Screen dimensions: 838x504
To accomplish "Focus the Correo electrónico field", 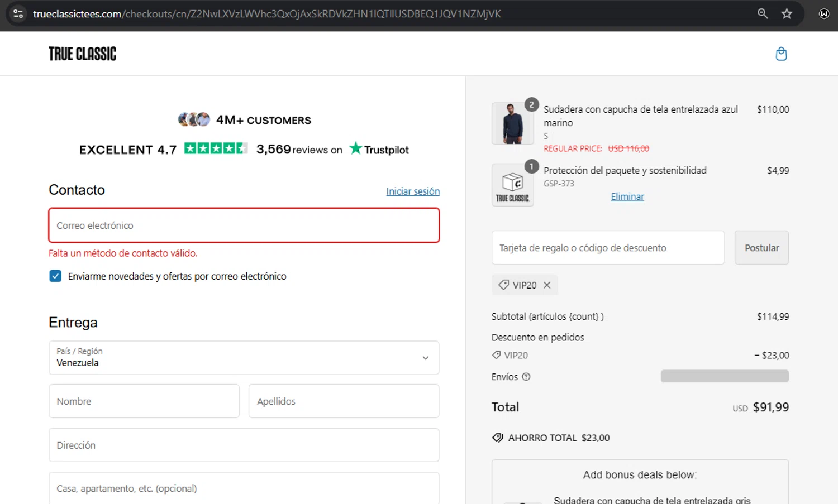I will [x=244, y=225].
